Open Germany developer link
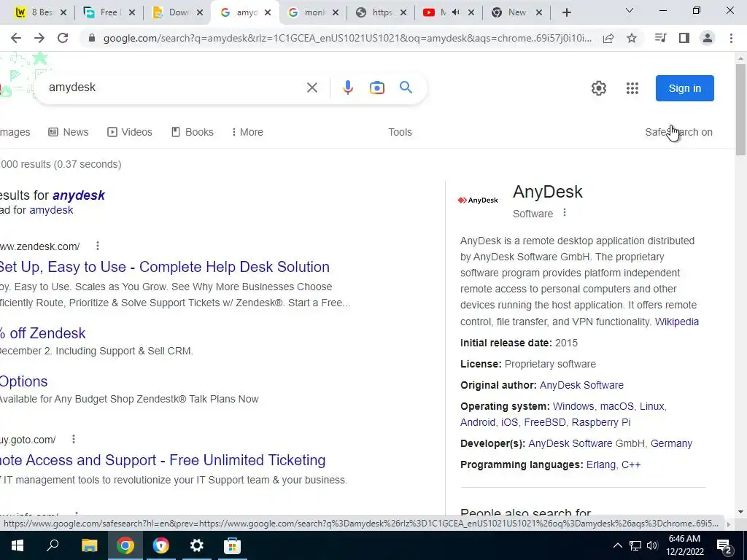The height and width of the screenshot is (560, 747). [671, 443]
